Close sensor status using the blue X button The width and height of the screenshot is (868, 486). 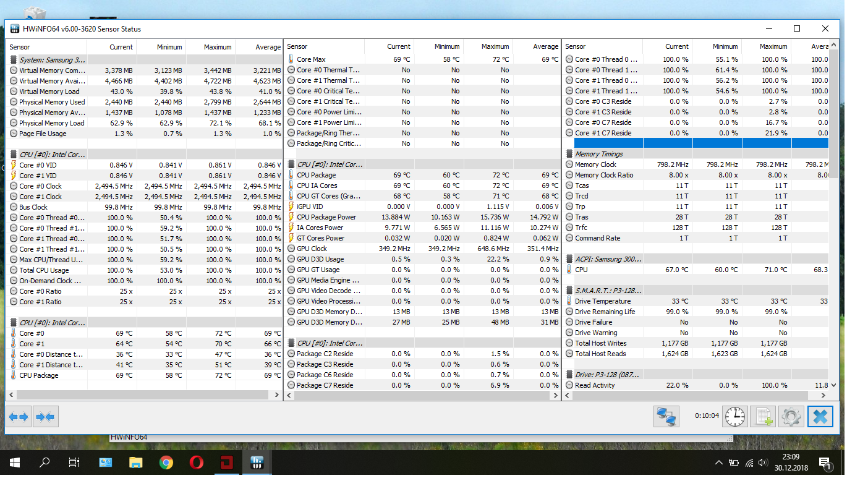[x=820, y=417]
